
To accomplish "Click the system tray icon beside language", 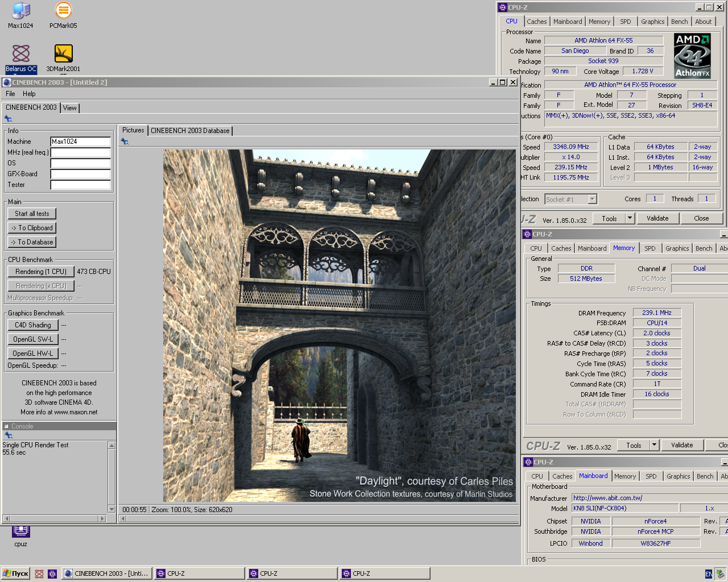I will point(720,574).
